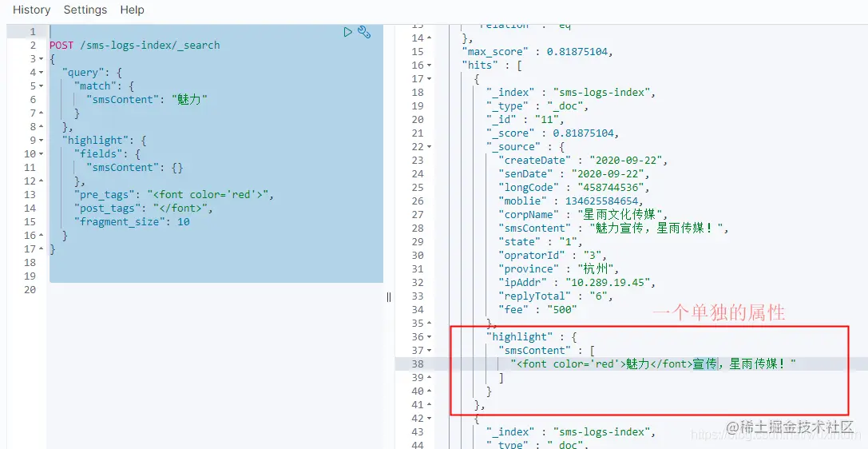Collapse the "hits" array at output line 16
The height and width of the screenshot is (449, 868).
[x=430, y=66]
